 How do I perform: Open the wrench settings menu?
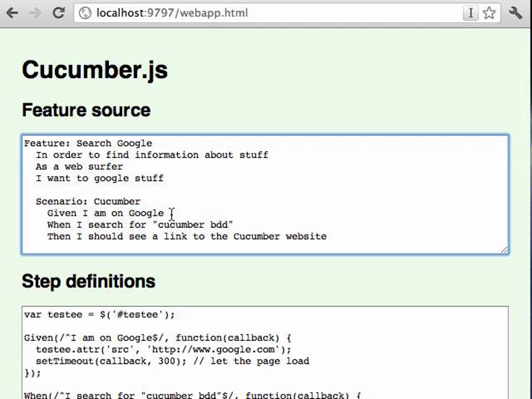515,13
